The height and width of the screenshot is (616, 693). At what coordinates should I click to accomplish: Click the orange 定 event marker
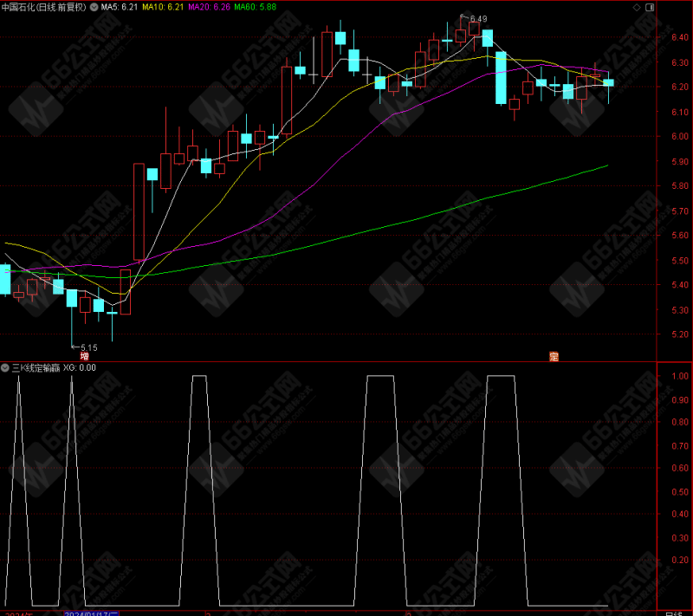coord(554,356)
